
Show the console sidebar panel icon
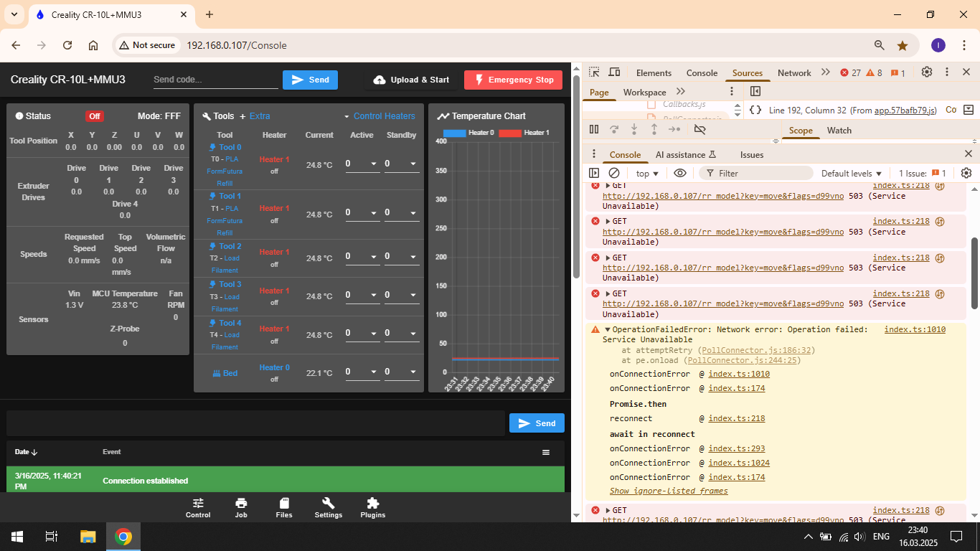(x=594, y=173)
